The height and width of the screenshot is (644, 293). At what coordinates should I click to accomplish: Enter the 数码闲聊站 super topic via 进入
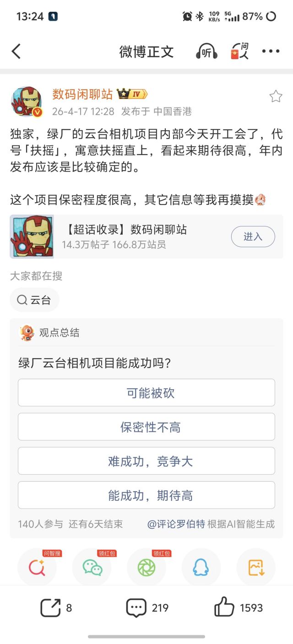(x=253, y=237)
